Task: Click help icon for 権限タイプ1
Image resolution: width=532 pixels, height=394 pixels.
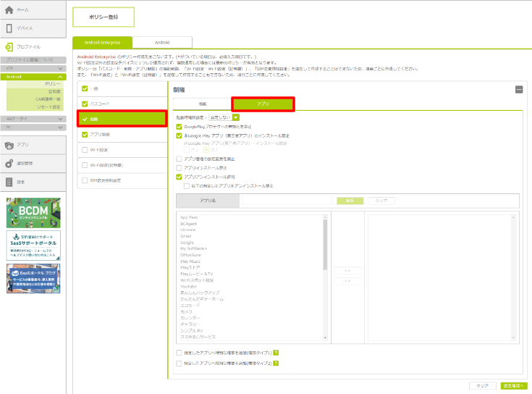Action: [276, 353]
